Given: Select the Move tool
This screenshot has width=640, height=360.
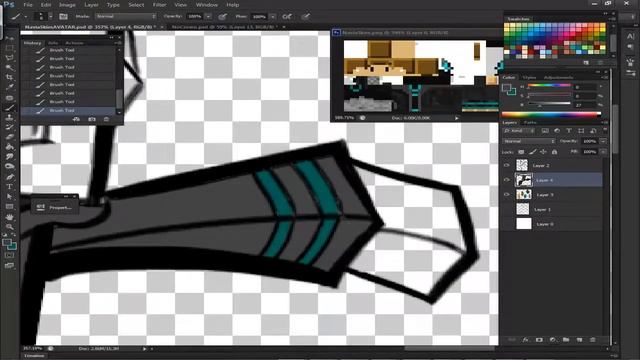Looking at the screenshot, I should (x=10, y=38).
